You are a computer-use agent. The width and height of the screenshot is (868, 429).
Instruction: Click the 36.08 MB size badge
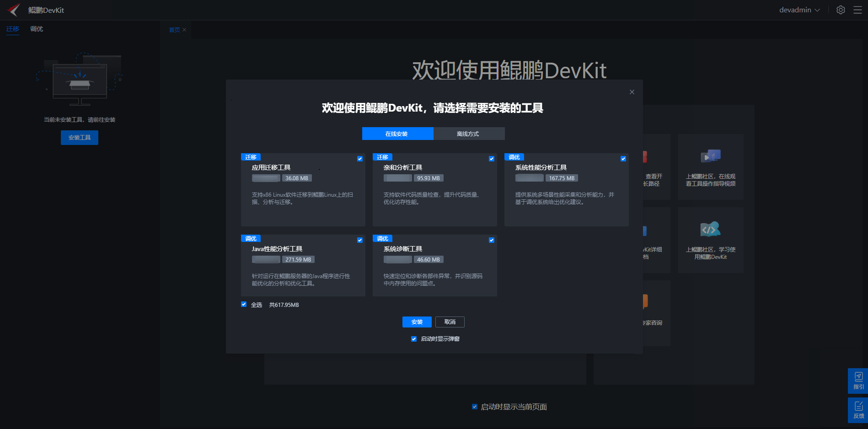click(x=297, y=178)
